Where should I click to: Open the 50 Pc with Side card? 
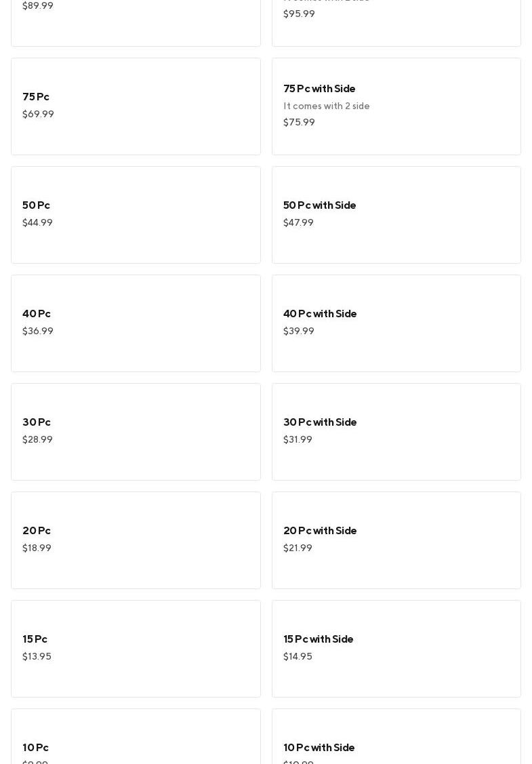tap(396, 214)
